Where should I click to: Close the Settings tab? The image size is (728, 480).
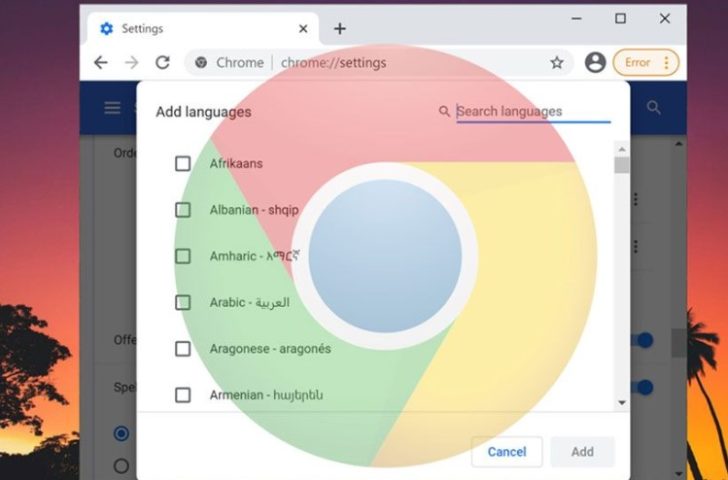point(303,29)
